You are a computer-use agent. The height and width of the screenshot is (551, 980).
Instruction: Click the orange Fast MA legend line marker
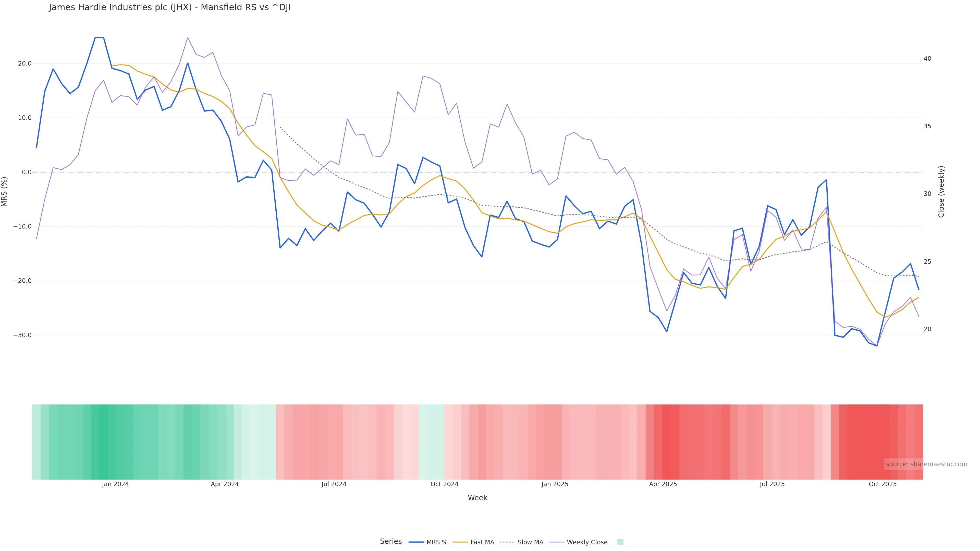click(460, 542)
